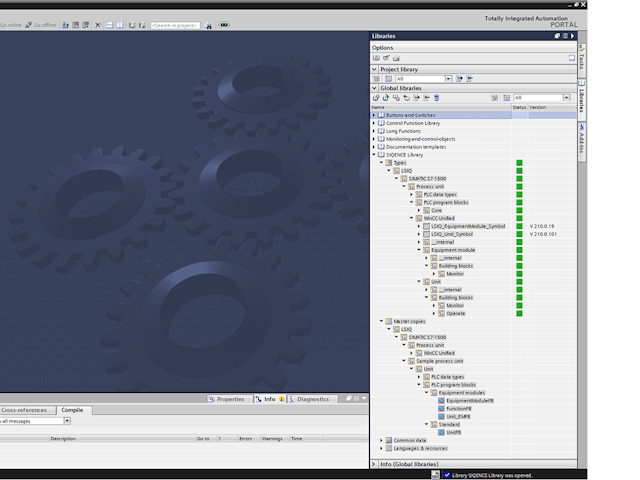The height and width of the screenshot is (480, 640).
Task: Toggle library view button at Options right edge
Action: tap(572, 58)
